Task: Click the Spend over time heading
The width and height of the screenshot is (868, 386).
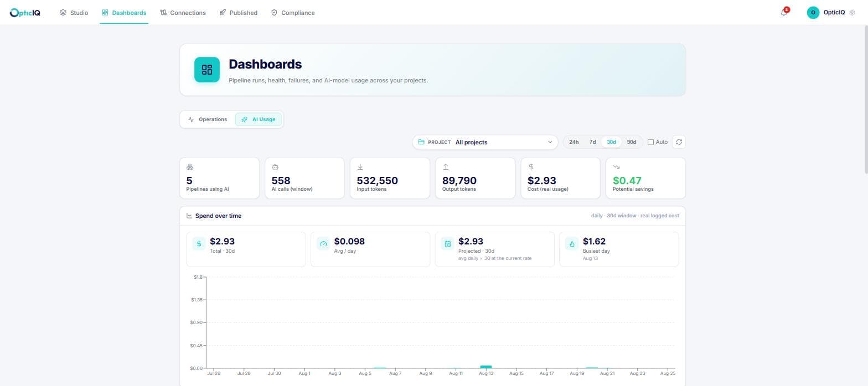Action: coord(218,216)
